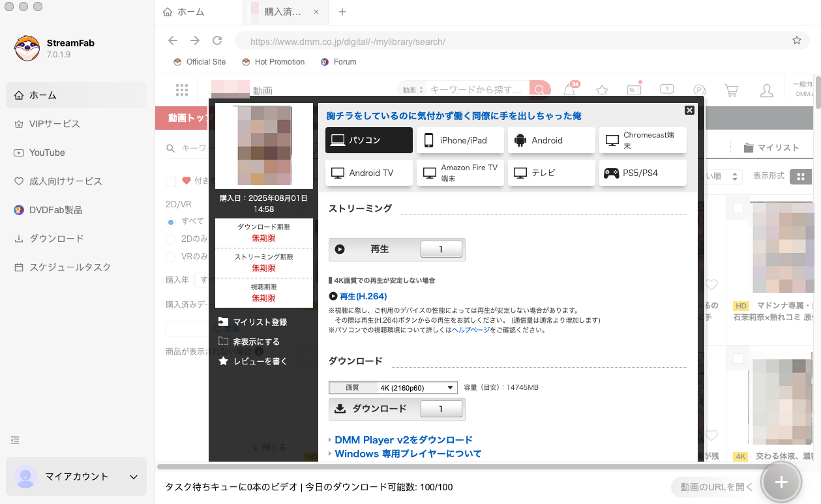This screenshot has height=504, width=821.
Task: Open the shopping cart icon
Action: click(732, 90)
